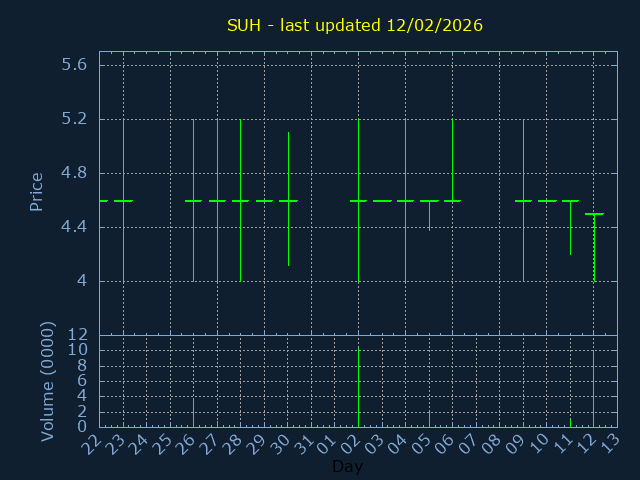Click the 4.8 price axis tick label
This screenshot has width=640, height=480.
coord(75,173)
